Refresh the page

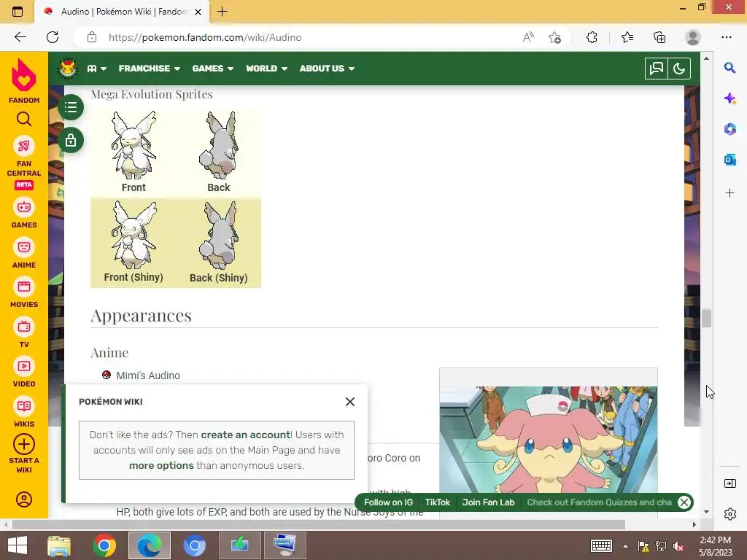coord(53,37)
